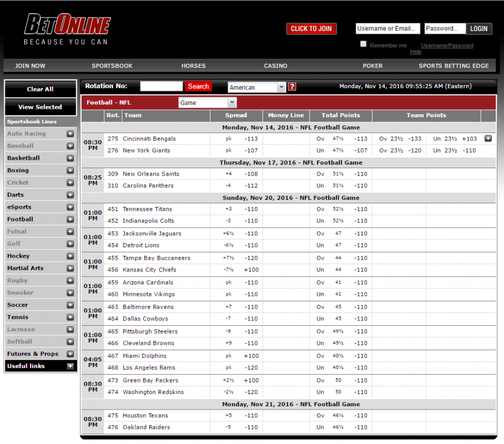Screen dimensions: 504x444
Task: Expand Basketball with its plus icon
Action: tap(70, 158)
